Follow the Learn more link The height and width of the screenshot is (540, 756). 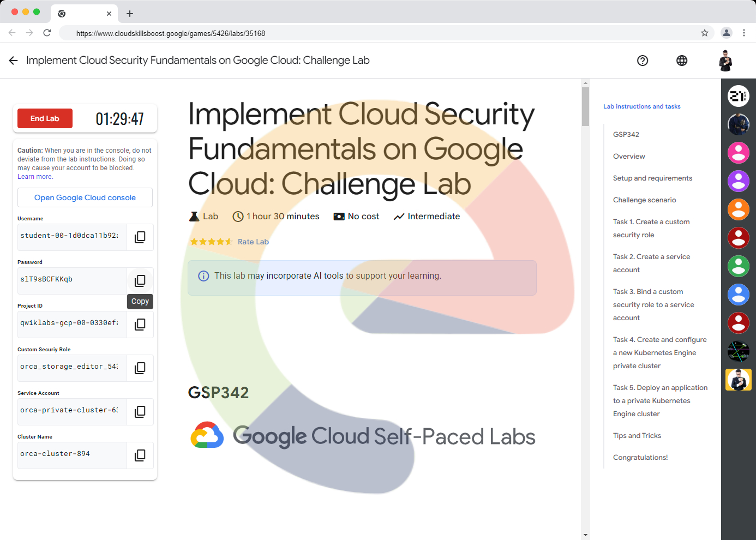(x=35, y=177)
